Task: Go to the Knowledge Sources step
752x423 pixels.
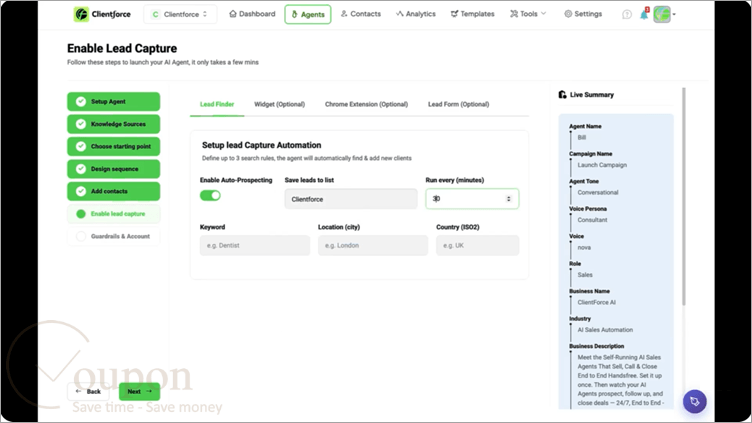Action: tap(114, 124)
